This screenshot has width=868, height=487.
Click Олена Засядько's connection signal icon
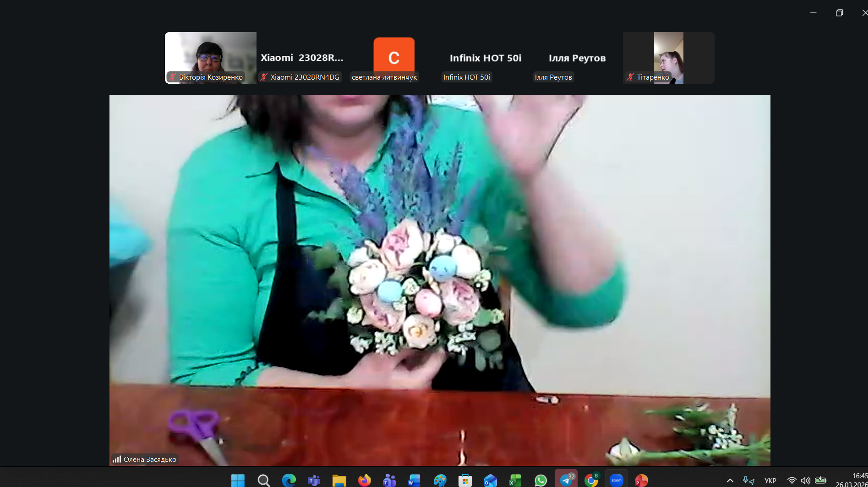click(117, 459)
